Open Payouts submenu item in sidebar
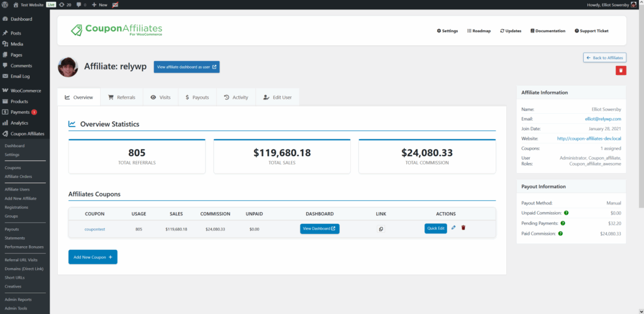 point(12,229)
